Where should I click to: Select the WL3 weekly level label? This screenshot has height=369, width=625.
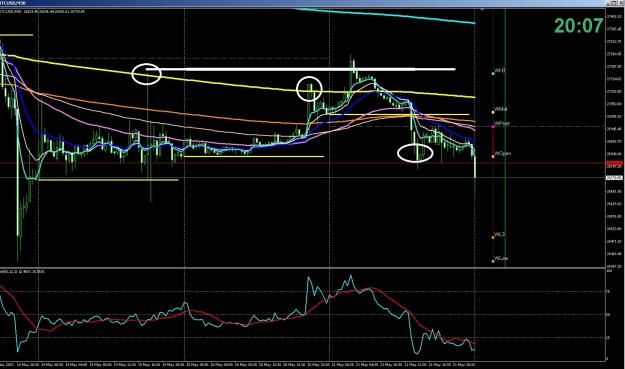pos(499,234)
